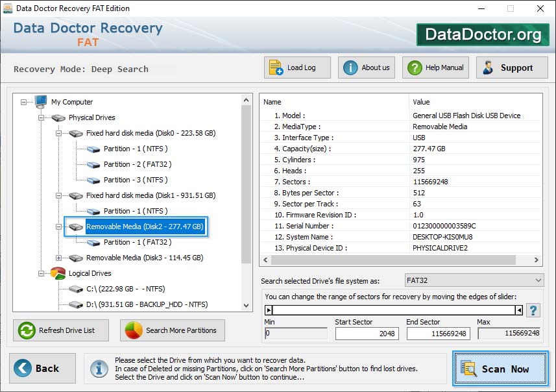Image resolution: width=556 pixels, height=392 pixels.
Task: Click the Max sector field
Action: point(509,334)
